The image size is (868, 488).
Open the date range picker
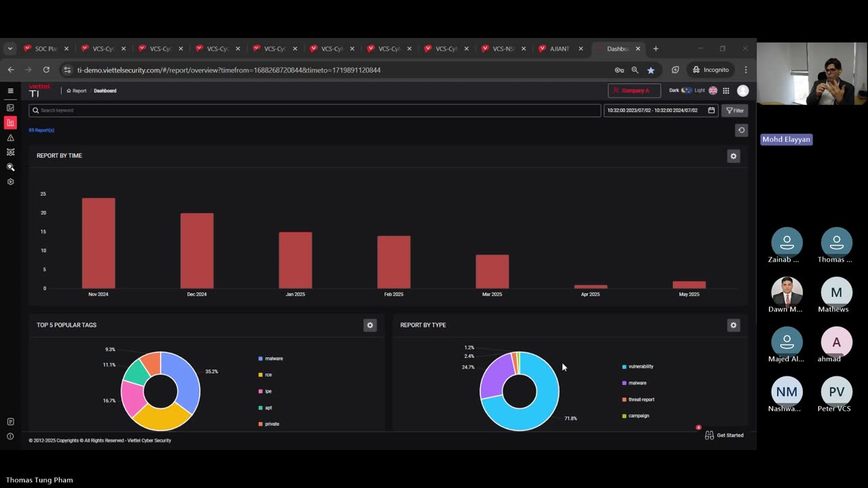660,110
